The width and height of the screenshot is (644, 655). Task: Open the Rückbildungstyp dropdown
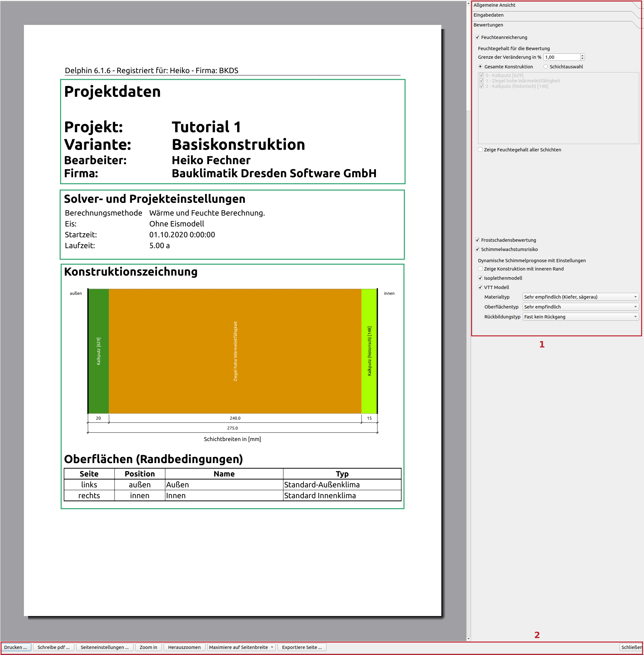click(x=580, y=316)
